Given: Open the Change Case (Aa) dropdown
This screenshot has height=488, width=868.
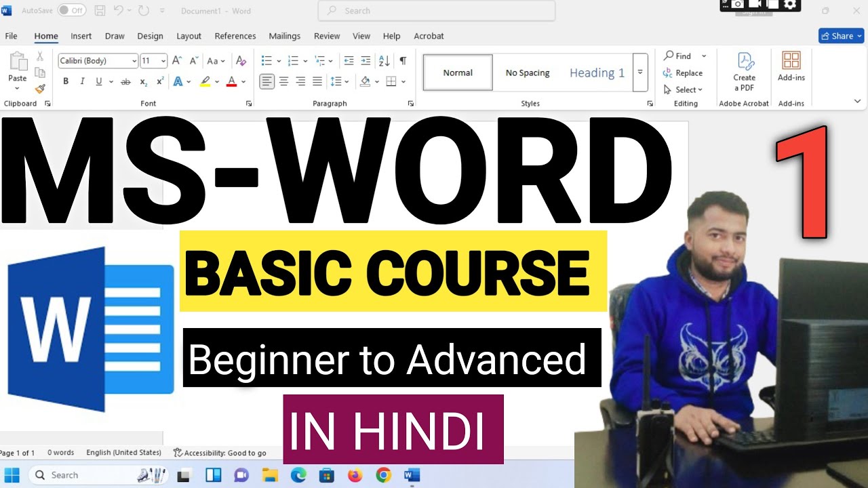Looking at the screenshot, I should [x=216, y=61].
